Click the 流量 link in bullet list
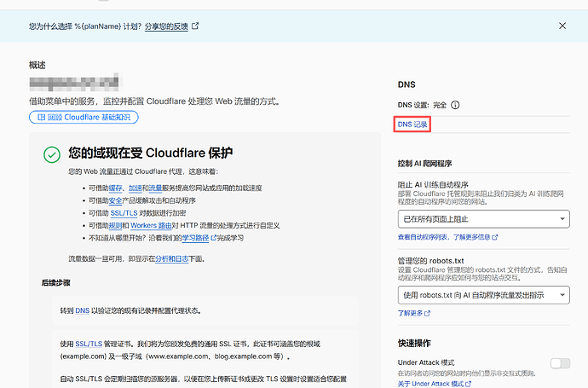This screenshot has height=388, width=588. [x=155, y=188]
